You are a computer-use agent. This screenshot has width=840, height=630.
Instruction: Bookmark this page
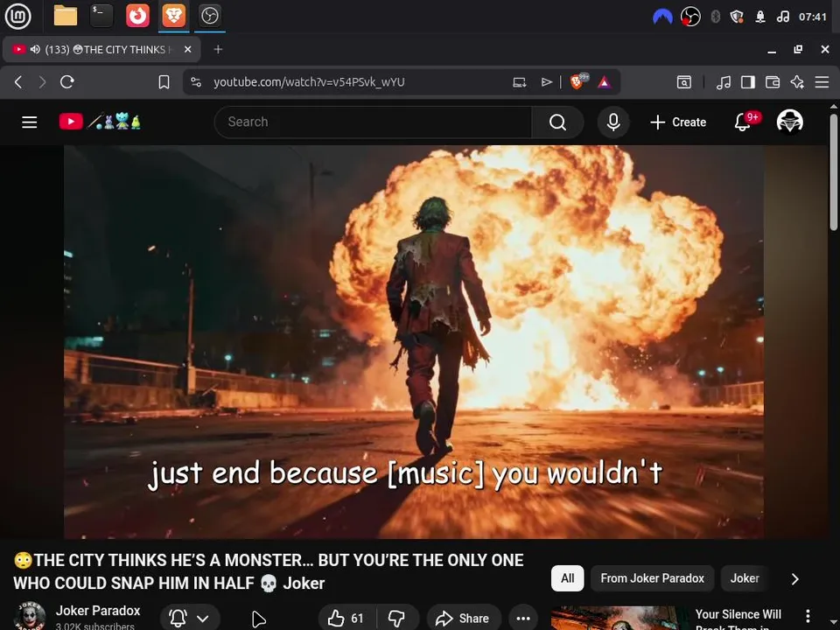click(164, 82)
